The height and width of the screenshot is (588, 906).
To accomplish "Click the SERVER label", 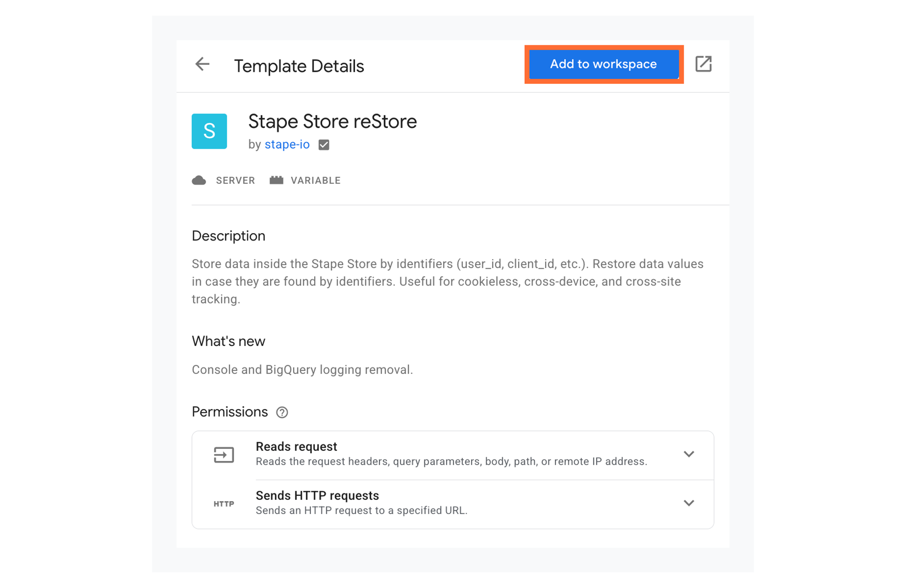I will point(235,180).
